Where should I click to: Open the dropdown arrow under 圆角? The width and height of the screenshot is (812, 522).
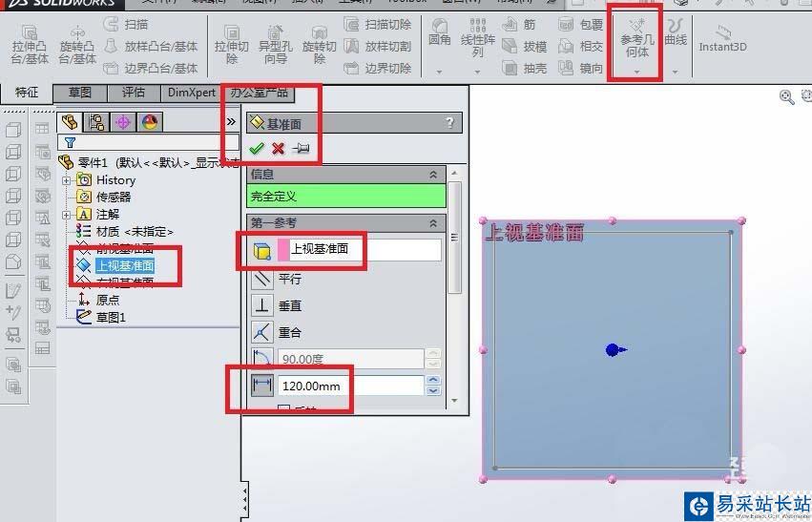coord(439,72)
